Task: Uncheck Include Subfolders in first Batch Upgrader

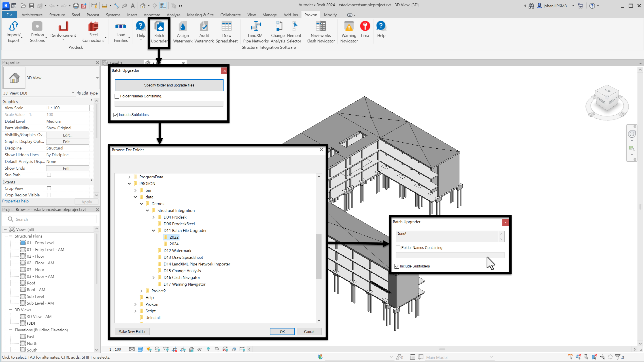Action: pos(116,115)
